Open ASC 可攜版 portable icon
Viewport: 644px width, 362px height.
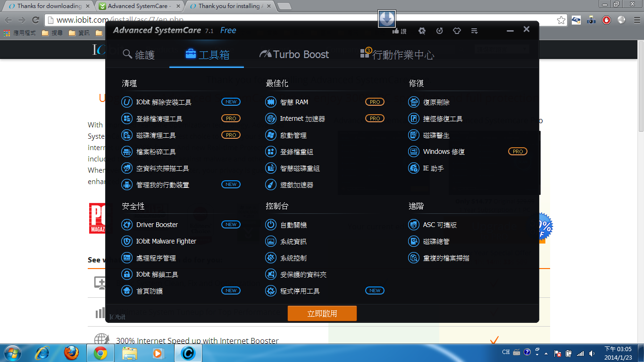tap(414, 225)
